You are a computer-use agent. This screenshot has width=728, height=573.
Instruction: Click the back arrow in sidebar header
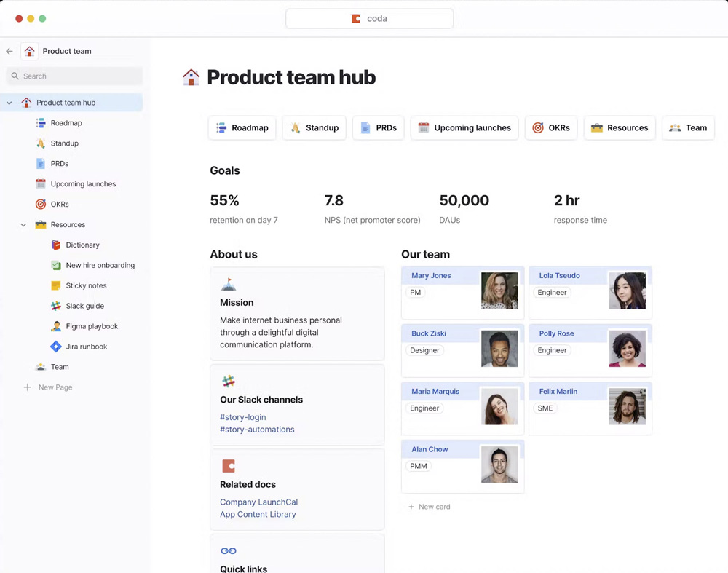point(9,52)
